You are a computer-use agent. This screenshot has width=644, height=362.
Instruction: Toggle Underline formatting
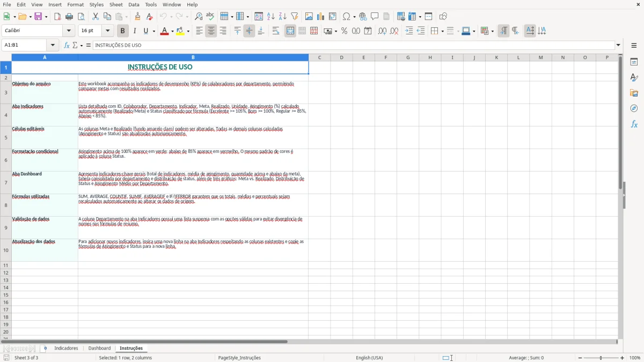146,31
